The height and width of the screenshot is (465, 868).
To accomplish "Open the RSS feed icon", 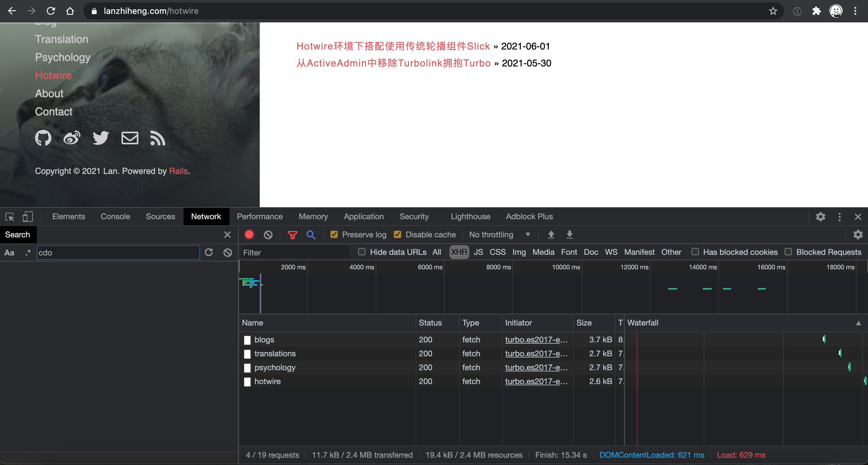I will click(157, 138).
